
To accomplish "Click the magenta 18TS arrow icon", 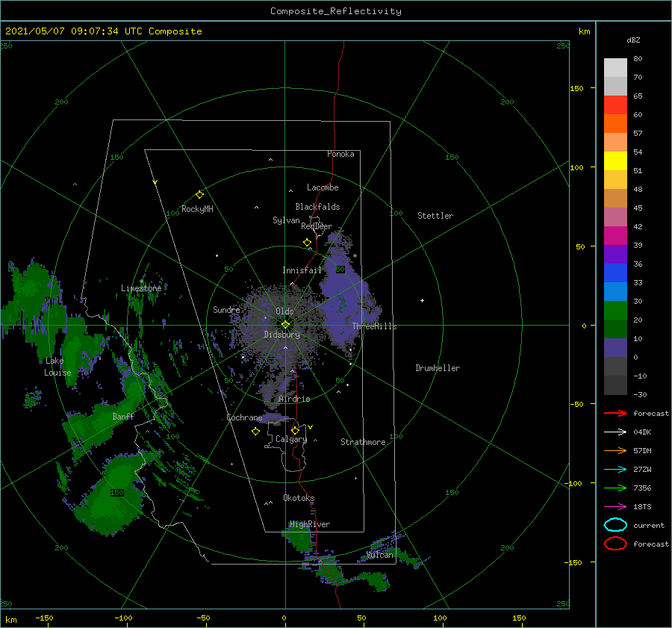I will coord(615,507).
